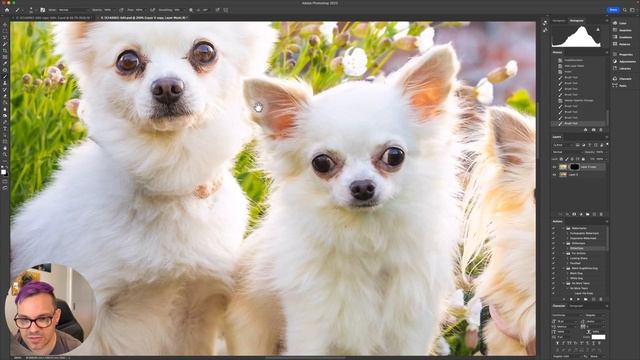Delete action with Actions trash icon
This screenshot has width=640, height=360.
click(x=601, y=299)
